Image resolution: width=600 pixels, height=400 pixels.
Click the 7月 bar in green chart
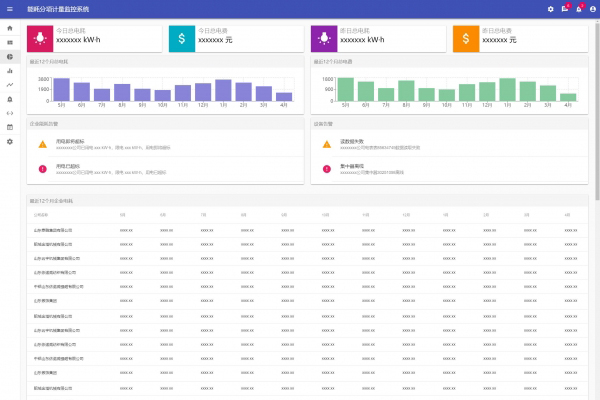click(x=386, y=95)
